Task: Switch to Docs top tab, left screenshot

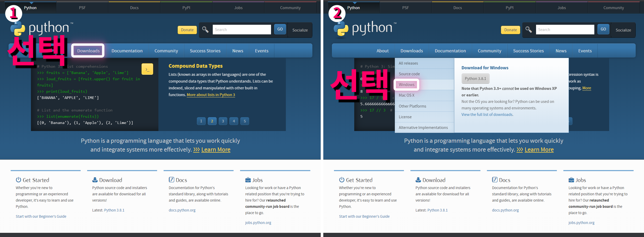Action: click(134, 8)
